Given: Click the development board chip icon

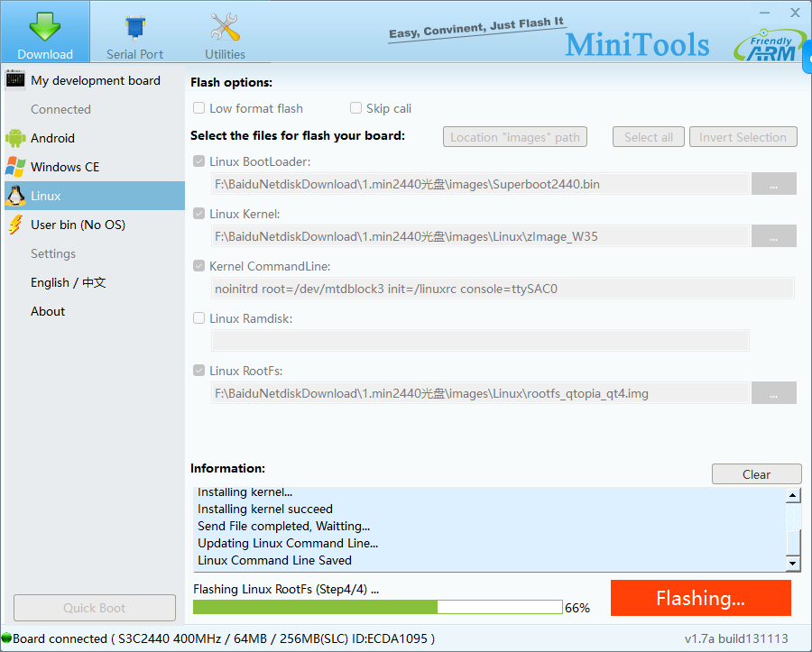Looking at the screenshot, I should point(15,80).
